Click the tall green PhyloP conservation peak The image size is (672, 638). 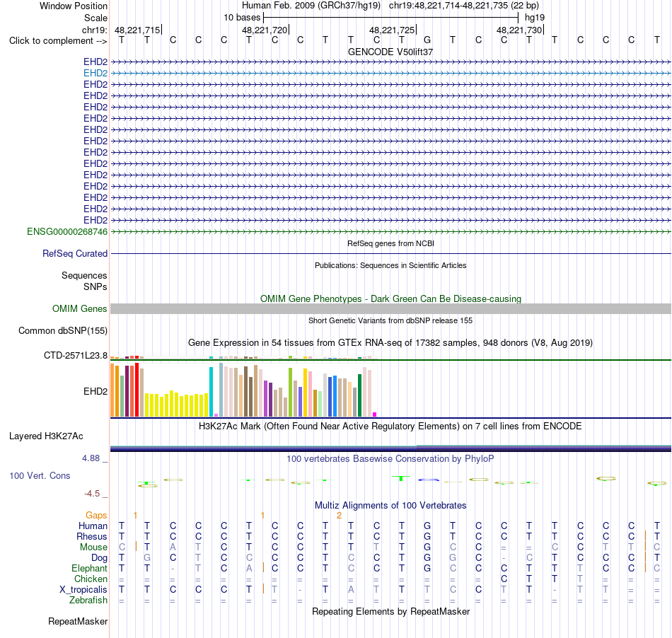pos(400,478)
